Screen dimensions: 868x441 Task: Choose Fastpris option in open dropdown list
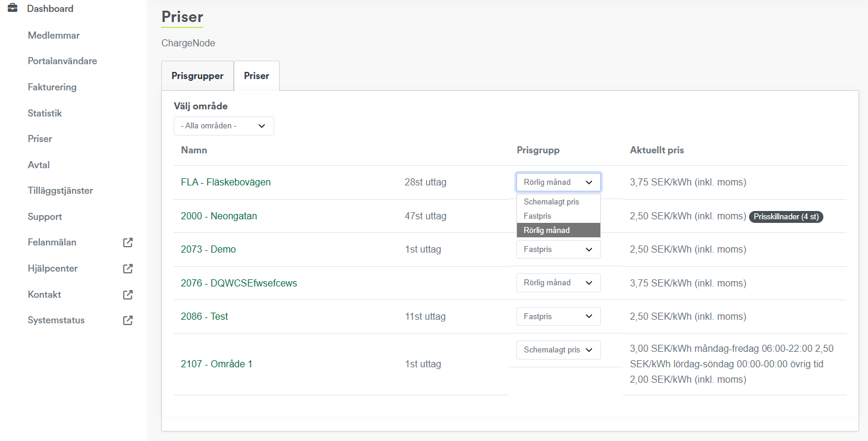coord(538,216)
